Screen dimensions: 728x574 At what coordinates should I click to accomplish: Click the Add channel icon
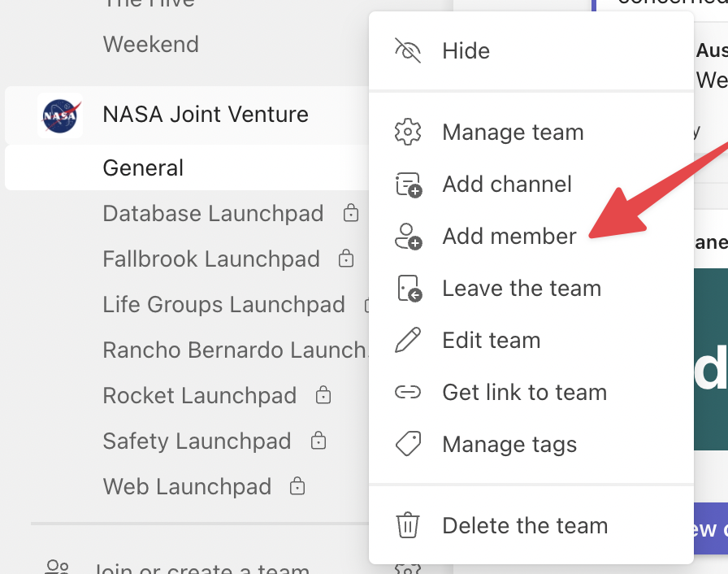tap(408, 185)
